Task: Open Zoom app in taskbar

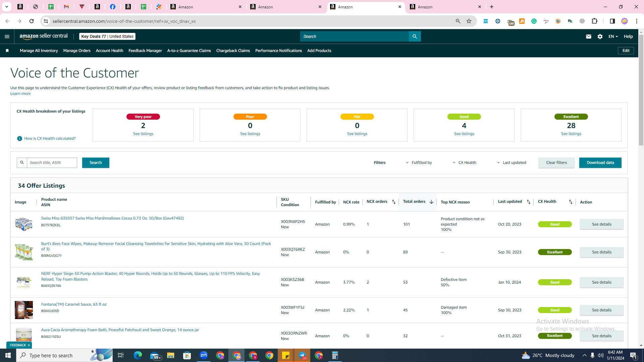Action: 204,355
